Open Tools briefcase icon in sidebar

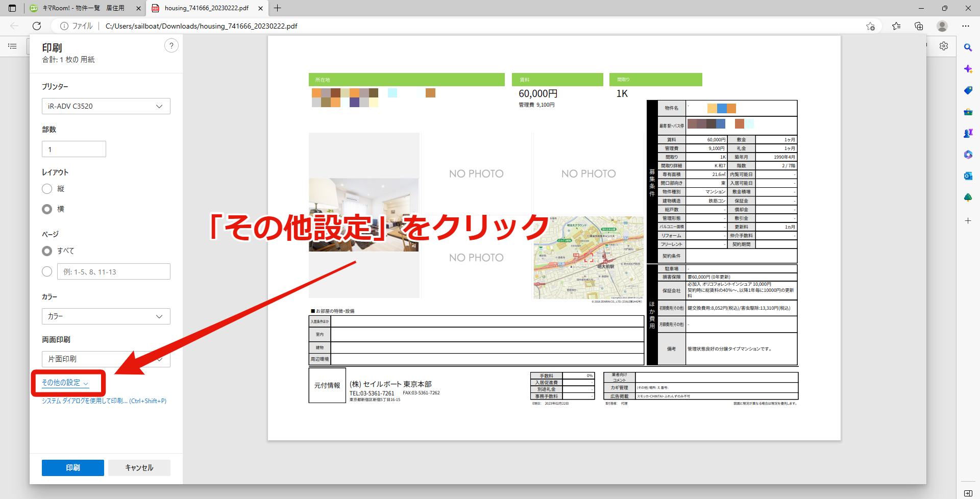click(x=968, y=112)
